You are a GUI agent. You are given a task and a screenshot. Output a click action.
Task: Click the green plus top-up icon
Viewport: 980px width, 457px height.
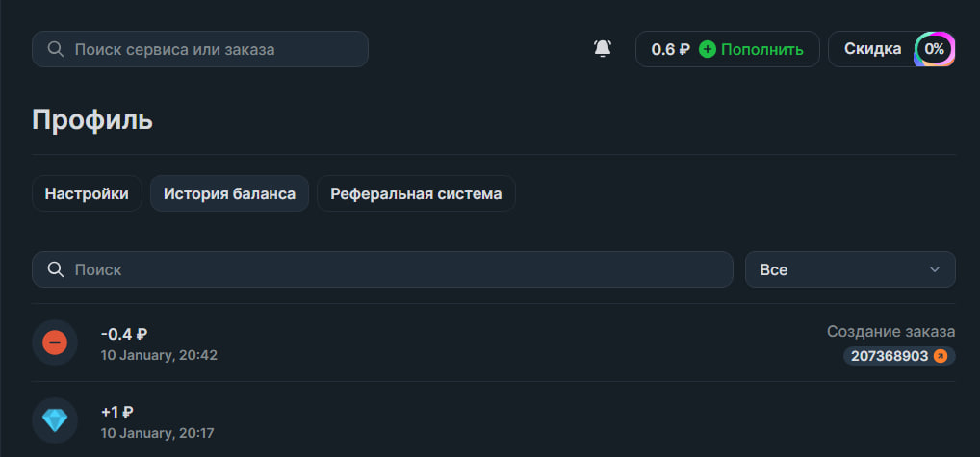(708, 49)
